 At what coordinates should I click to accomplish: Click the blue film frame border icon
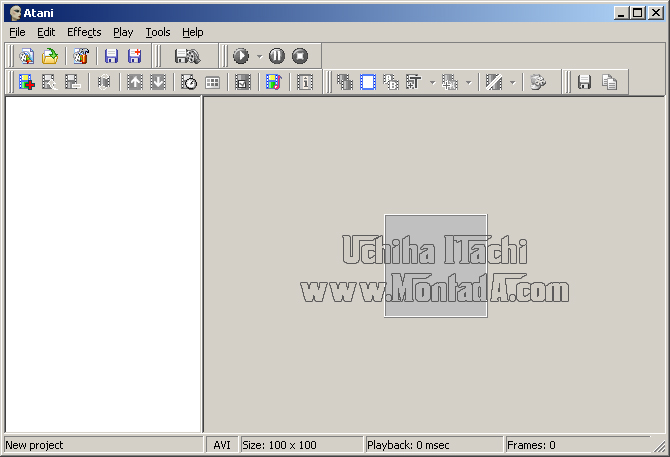coord(368,82)
